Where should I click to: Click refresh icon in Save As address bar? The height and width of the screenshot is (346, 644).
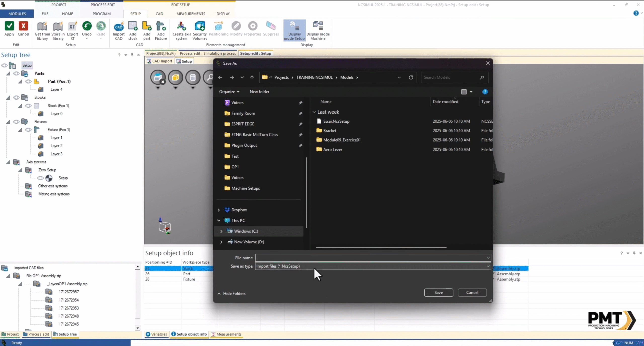click(411, 77)
